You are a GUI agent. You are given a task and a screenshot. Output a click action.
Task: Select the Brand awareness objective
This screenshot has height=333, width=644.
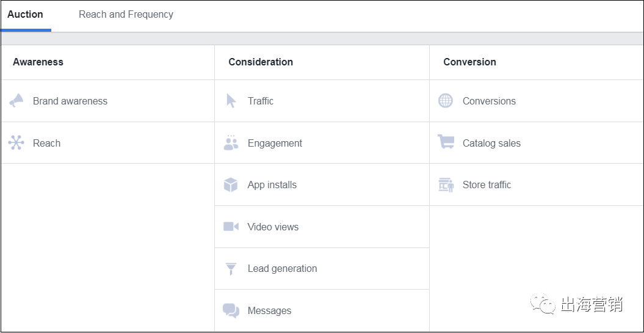coord(70,101)
